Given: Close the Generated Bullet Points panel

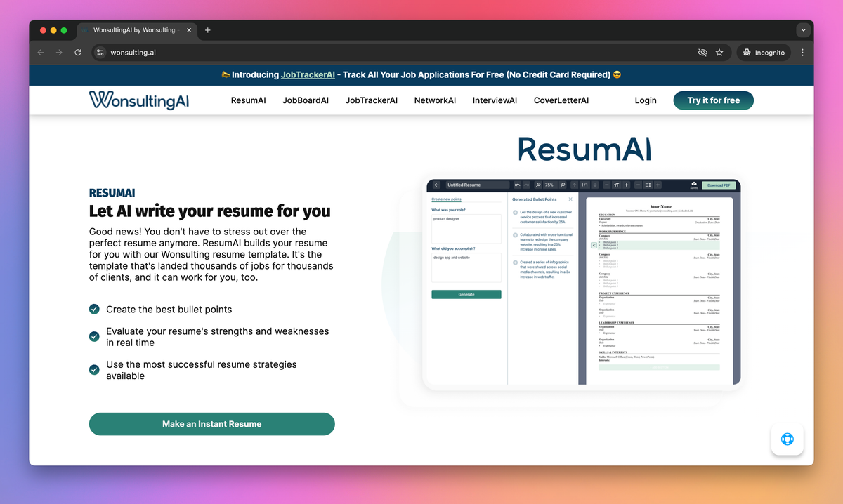Looking at the screenshot, I should (x=570, y=199).
